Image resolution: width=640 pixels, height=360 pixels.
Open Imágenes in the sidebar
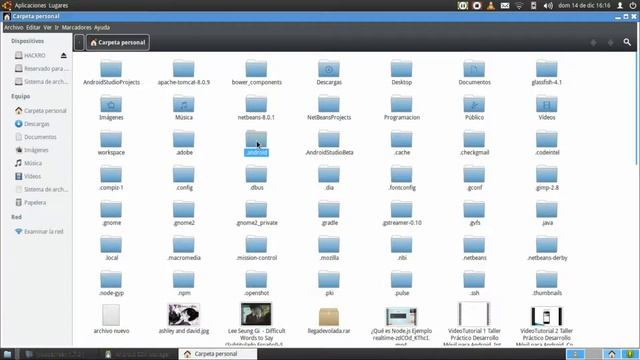pyautogui.click(x=32, y=150)
